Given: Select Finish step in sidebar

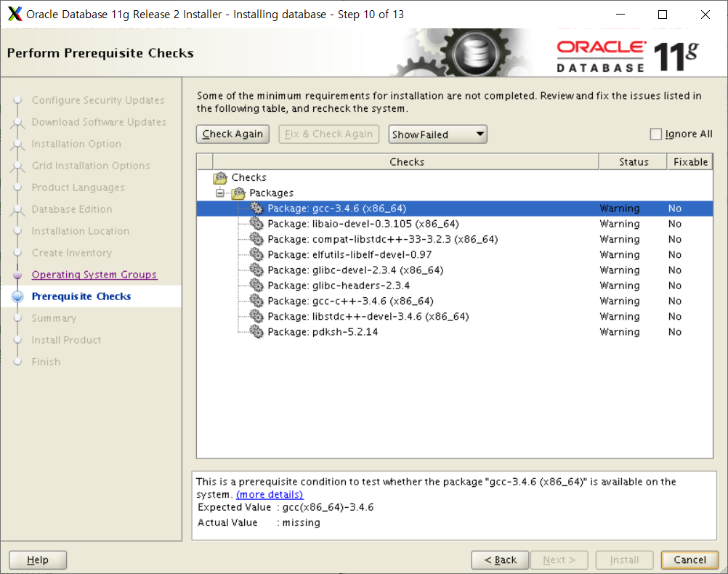Looking at the screenshot, I should [x=46, y=362].
